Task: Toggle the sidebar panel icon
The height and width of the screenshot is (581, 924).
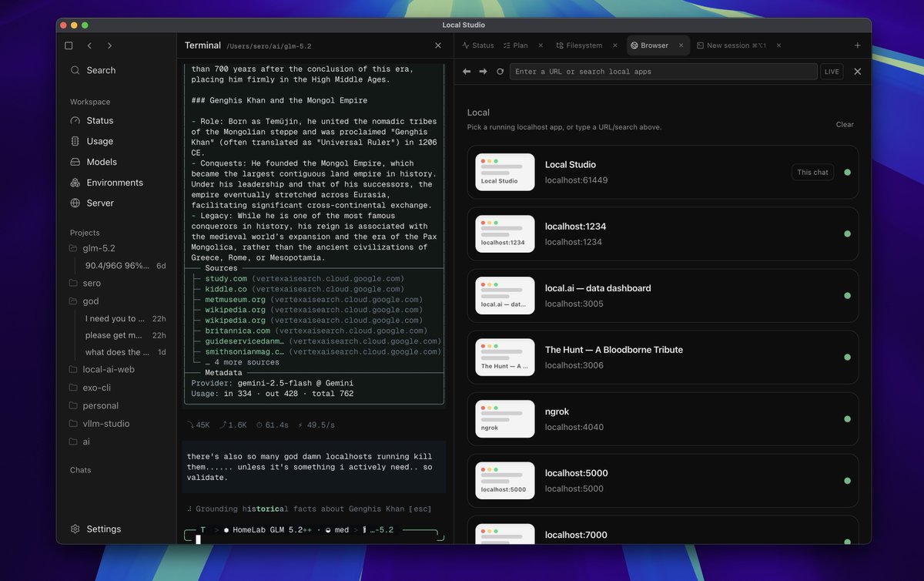Action: click(69, 45)
